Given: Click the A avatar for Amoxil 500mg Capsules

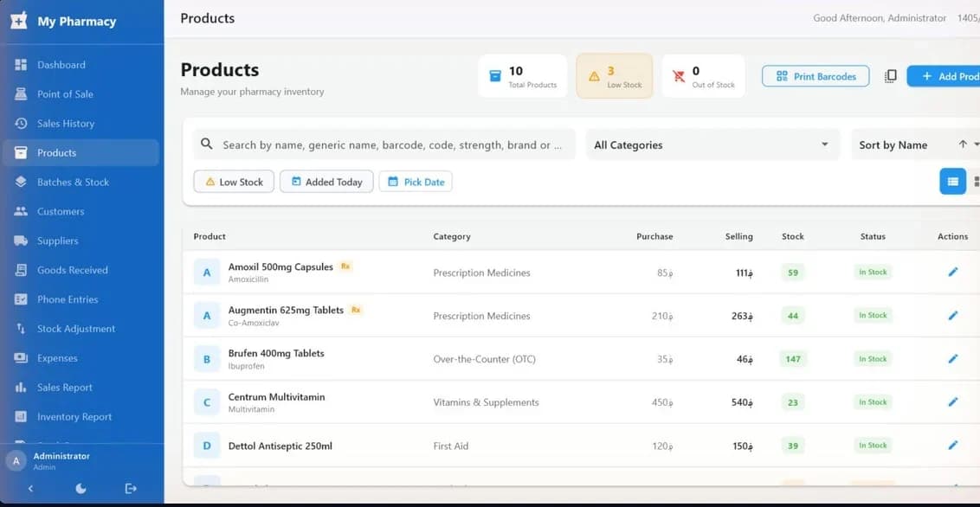Looking at the screenshot, I should click(x=207, y=273).
